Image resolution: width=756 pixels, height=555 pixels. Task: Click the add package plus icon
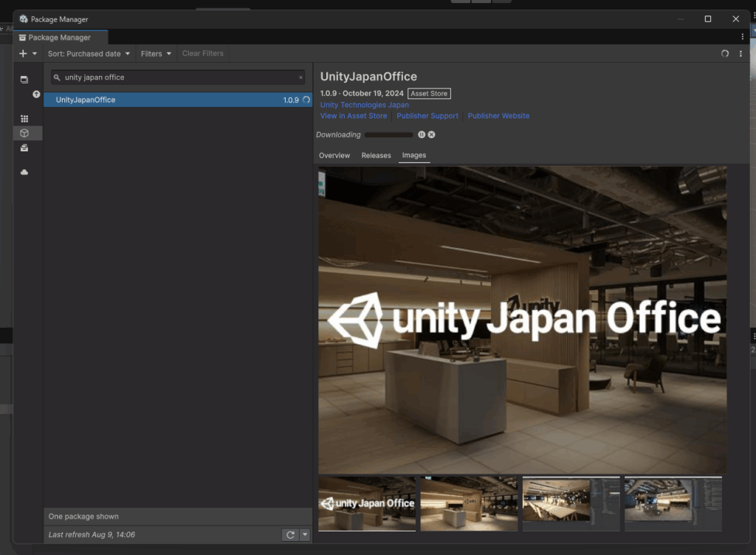pyautogui.click(x=23, y=53)
